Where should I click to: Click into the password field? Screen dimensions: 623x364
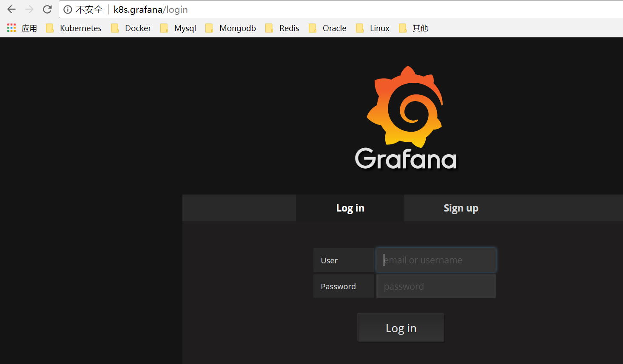[436, 286]
